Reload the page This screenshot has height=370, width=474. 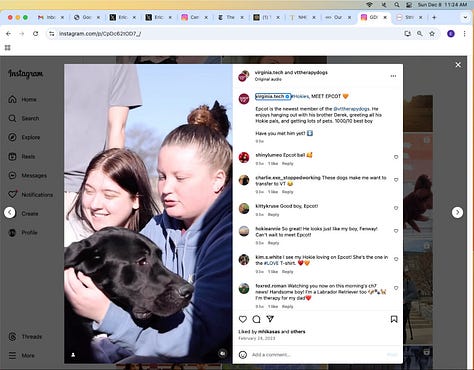pos(35,34)
